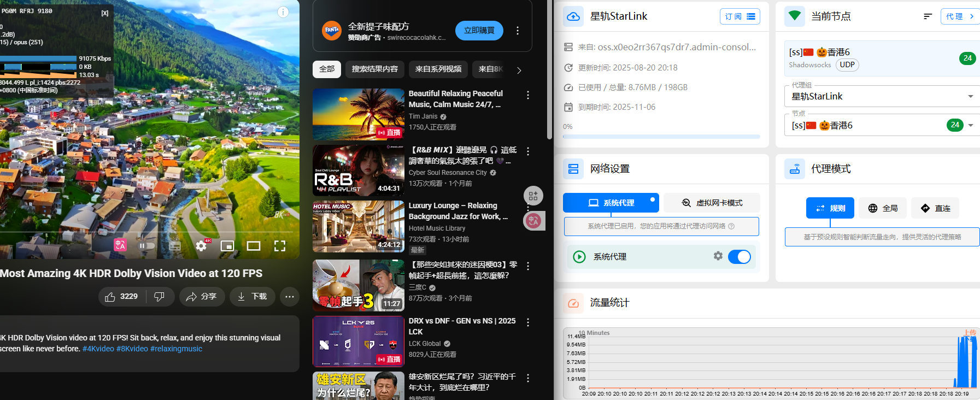The width and height of the screenshot is (980, 400).
Task: Open menu for DRX vs DNF video
Action: 528,322
